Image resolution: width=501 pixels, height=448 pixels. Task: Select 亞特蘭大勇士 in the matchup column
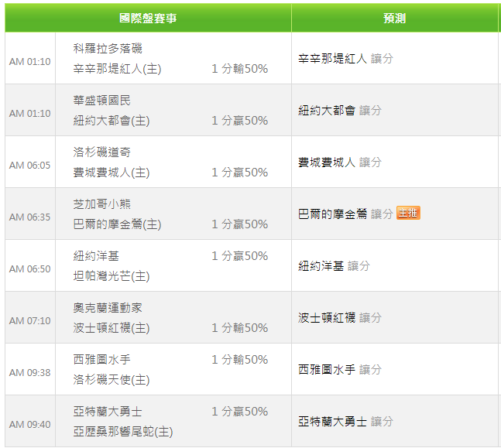pyautogui.click(x=108, y=412)
